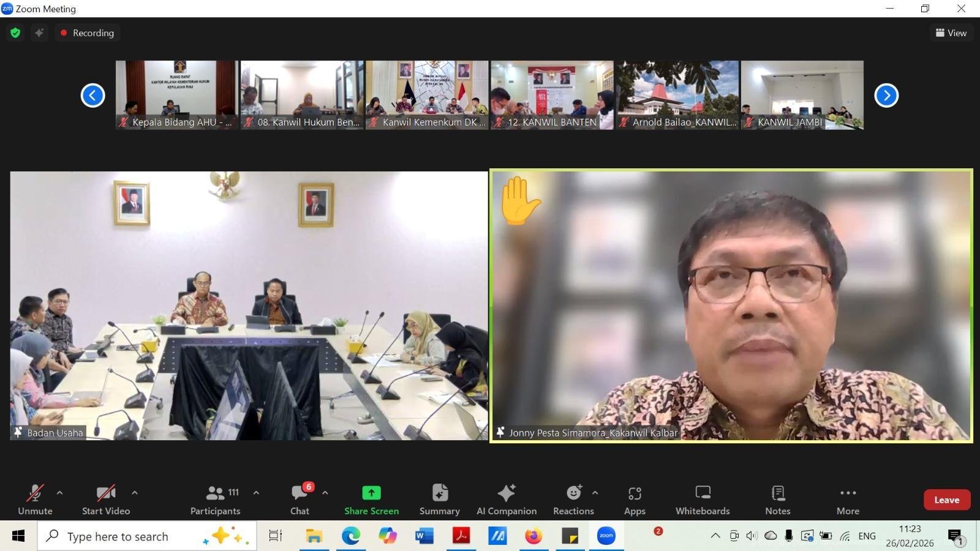The height and width of the screenshot is (551, 980).
Task: Open the View layout menu
Action: (951, 33)
